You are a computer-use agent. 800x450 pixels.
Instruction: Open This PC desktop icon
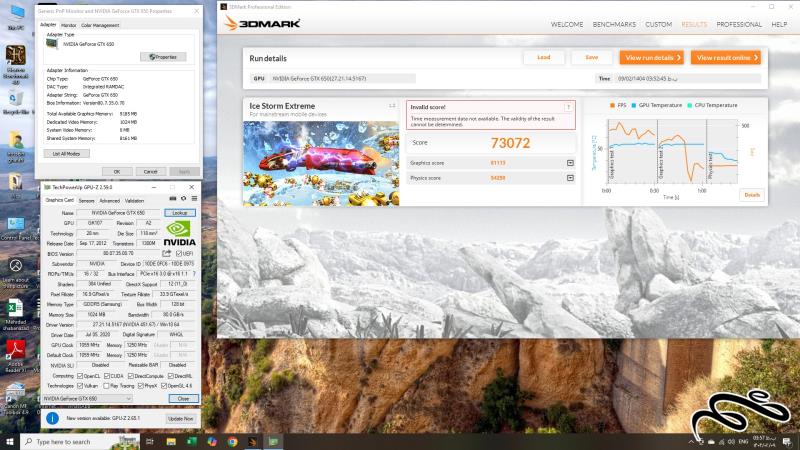pos(16,17)
